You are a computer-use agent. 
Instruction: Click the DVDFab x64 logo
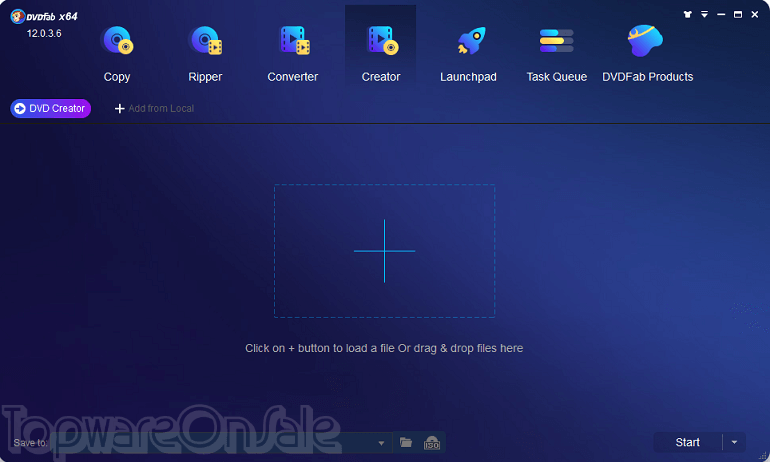(x=44, y=17)
